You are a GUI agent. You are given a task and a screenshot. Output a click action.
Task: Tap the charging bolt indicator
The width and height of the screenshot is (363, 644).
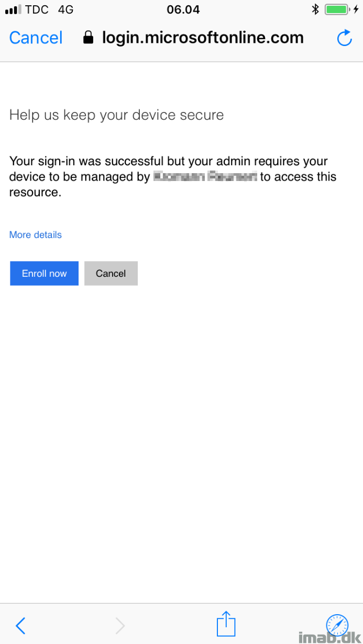356,9
